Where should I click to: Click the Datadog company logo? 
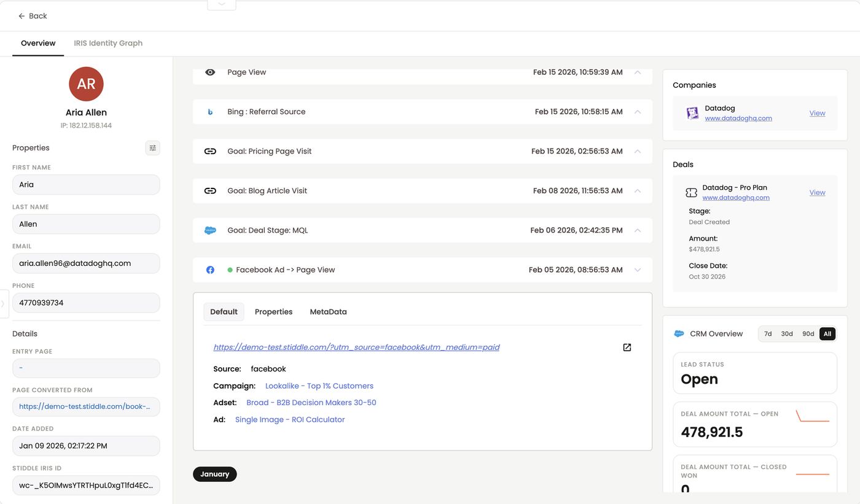coord(692,113)
